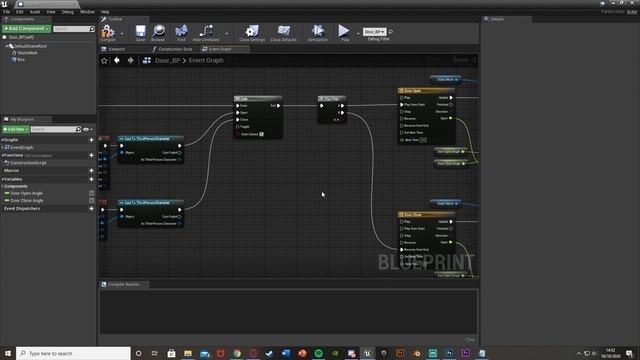This screenshot has height=360, width=640.
Task: Navigate back with the left arrow
Action: pyautogui.click(x=117, y=60)
